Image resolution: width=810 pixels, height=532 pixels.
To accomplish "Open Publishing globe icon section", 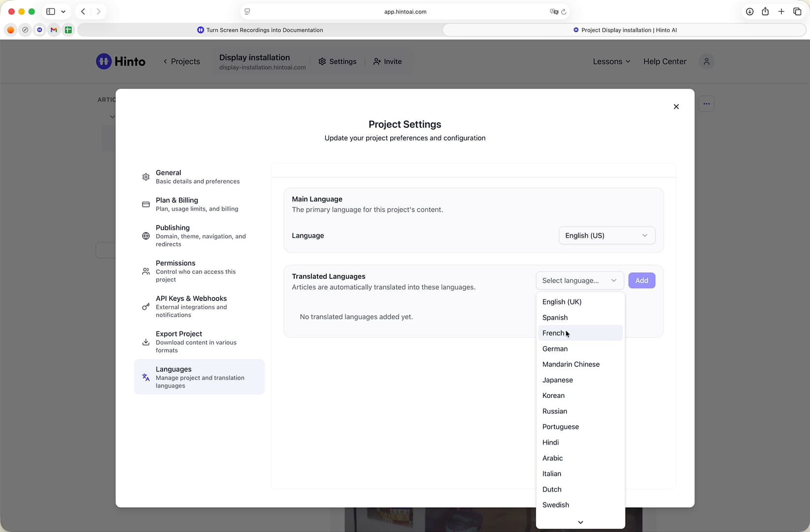I will coord(146,236).
